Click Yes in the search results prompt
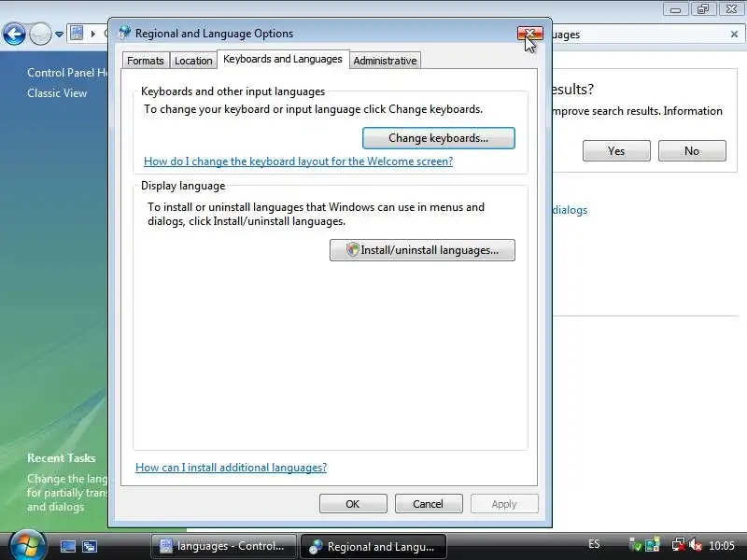 point(616,151)
